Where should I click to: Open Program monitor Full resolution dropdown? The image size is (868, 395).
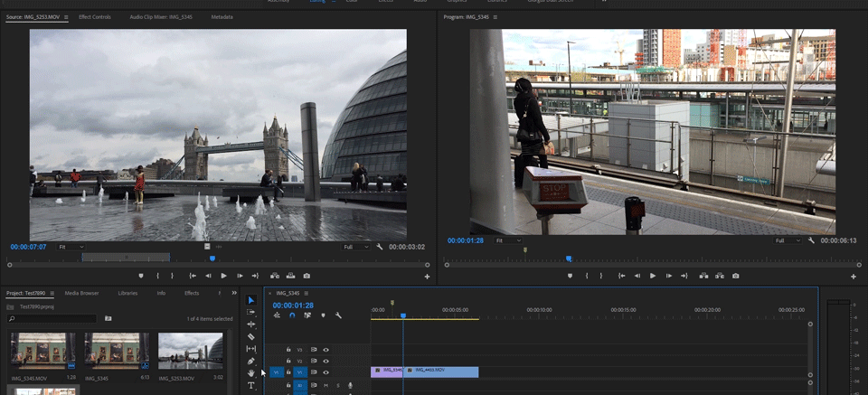coord(788,240)
